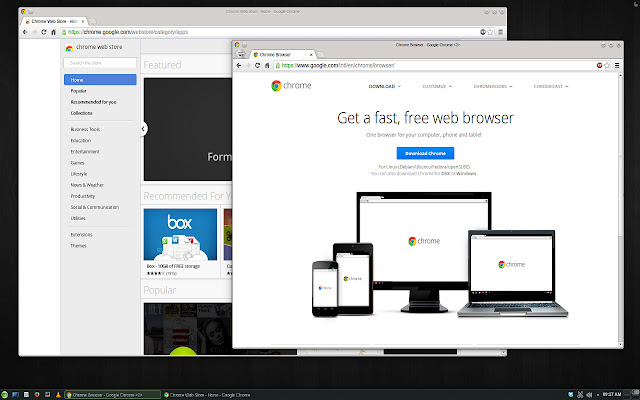Go back in the Chrome Web Store window
640x400 pixels.
[x=25, y=32]
